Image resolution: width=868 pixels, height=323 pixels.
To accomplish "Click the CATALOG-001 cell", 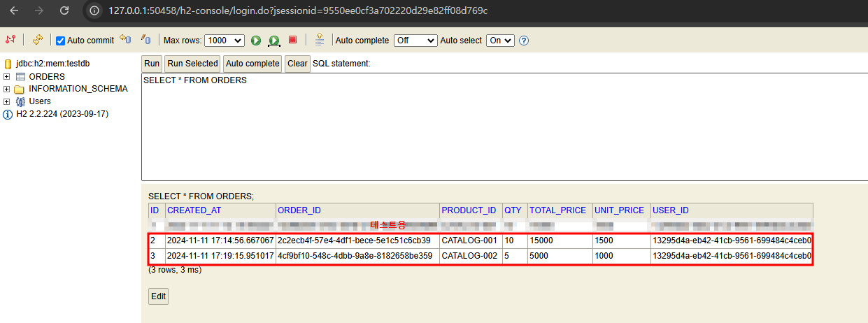I will point(469,241).
